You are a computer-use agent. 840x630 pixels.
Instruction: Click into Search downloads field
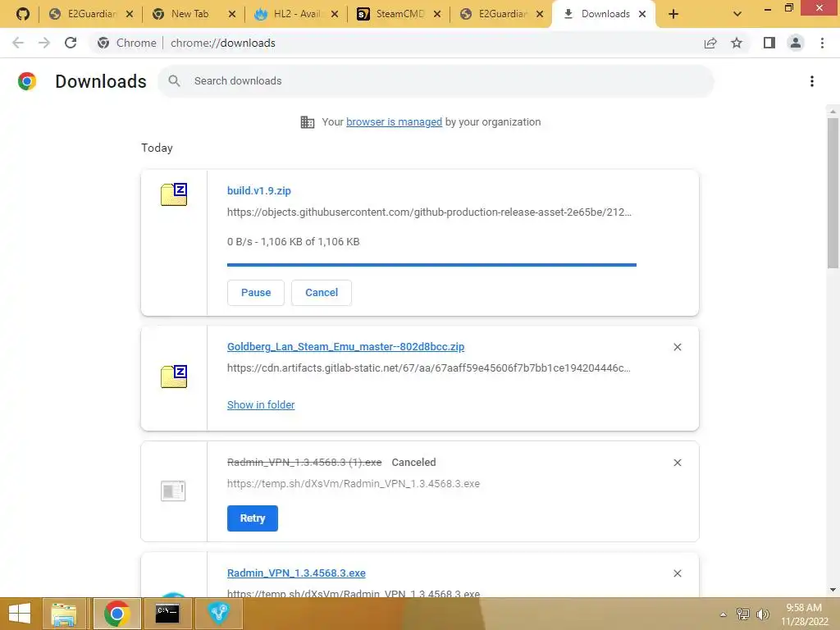(436, 81)
